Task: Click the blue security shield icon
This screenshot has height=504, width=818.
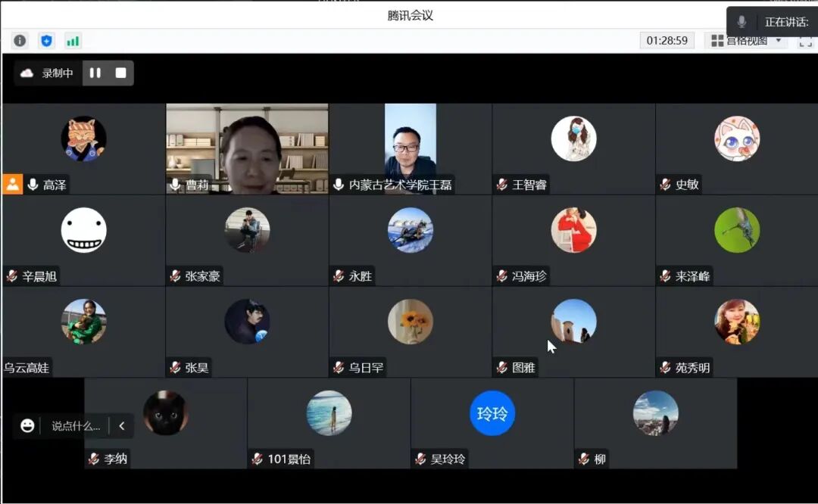Action: 45,40
